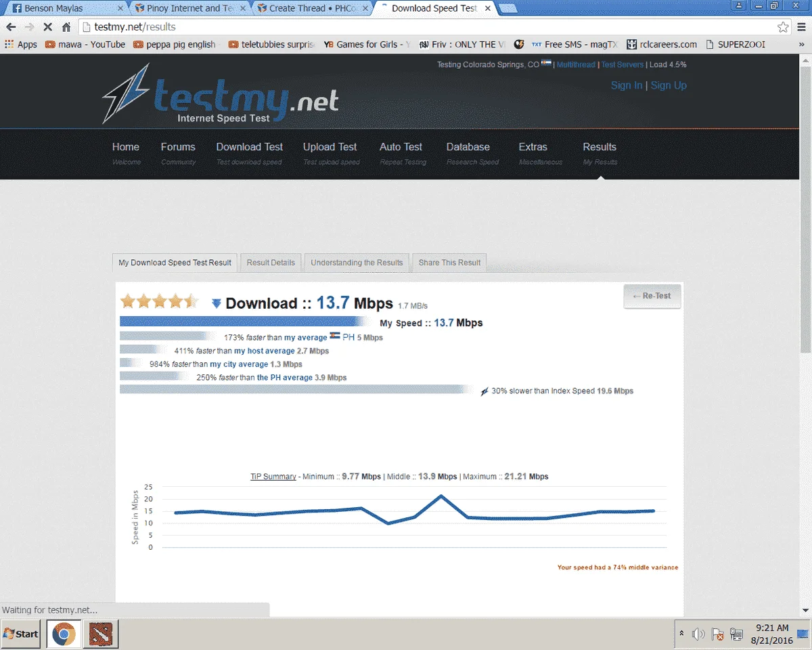Close the Benson Maylas tab

point(120,8)
